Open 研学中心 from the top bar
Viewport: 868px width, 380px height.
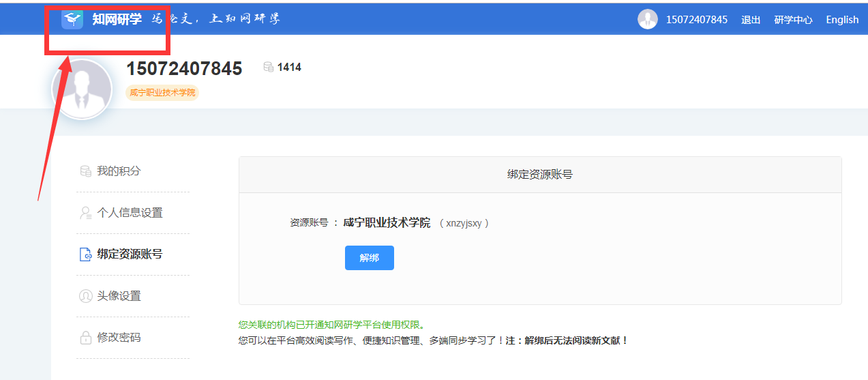click(793, 20)
